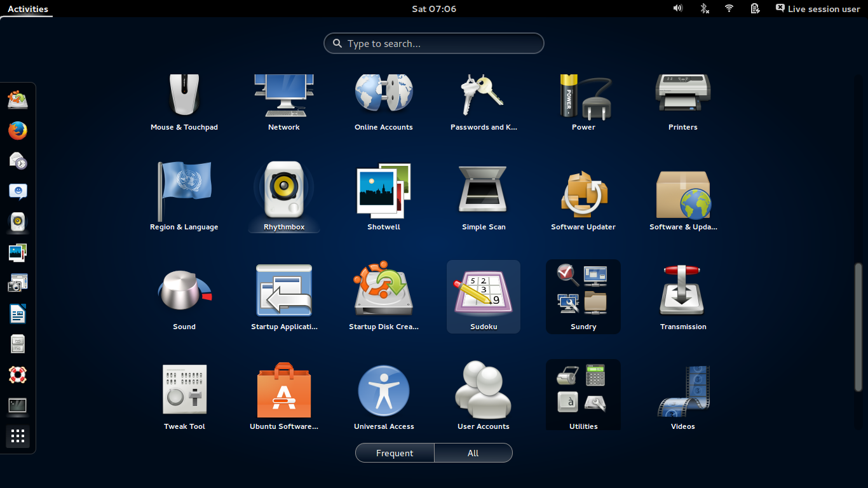The width and height of the screenshot is (868, 488).
Task: Launch Transmission
Action: (683, 296)
